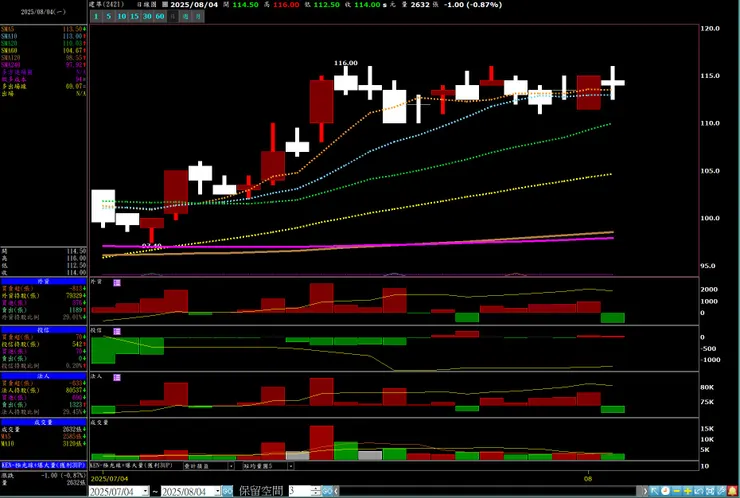Click the alert bell icon
Image resolution: width=740 pixels, height=498 pixels.
732,491
